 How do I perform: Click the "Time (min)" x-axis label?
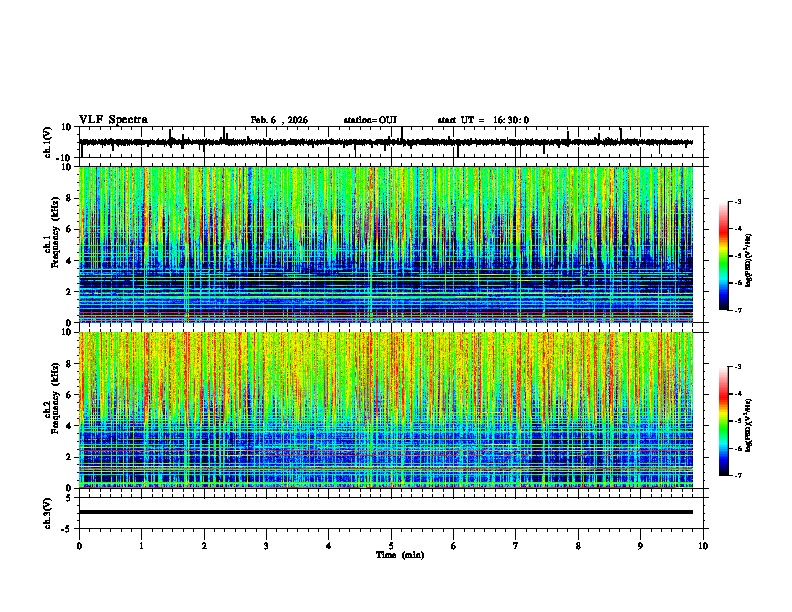(x=400, y=555)
